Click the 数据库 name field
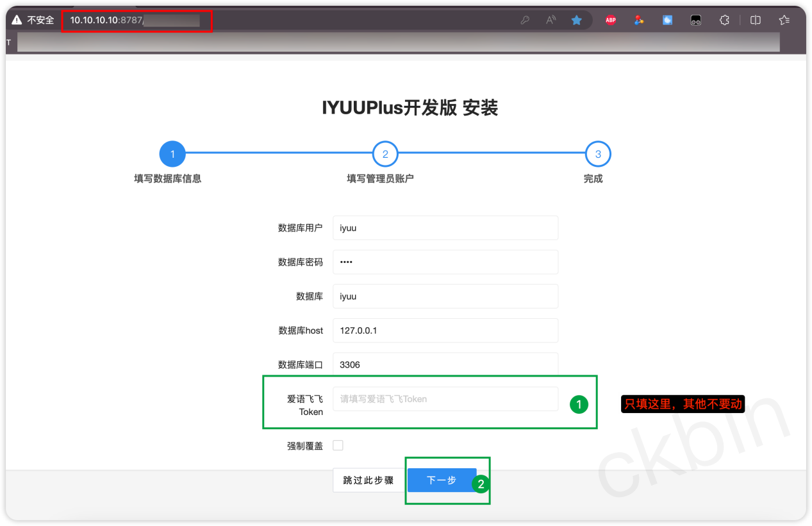The width and height of the screenshot is (812, 526). pos(445,296)
